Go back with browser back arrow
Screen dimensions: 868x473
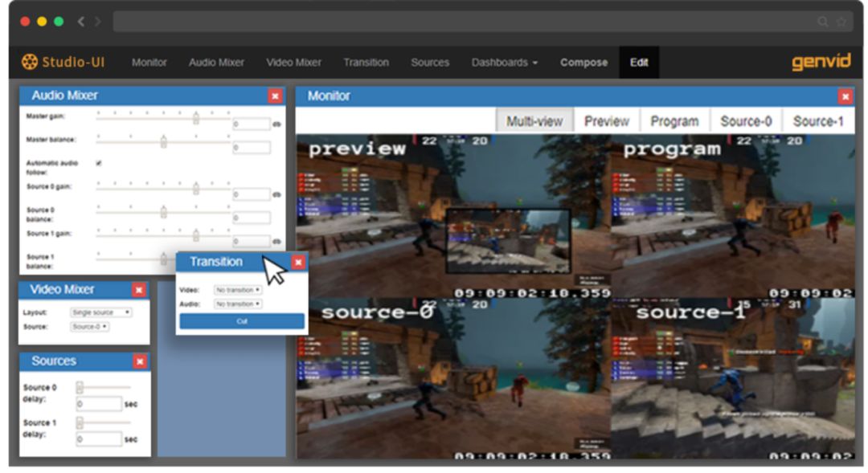click(x=81, y=22)
